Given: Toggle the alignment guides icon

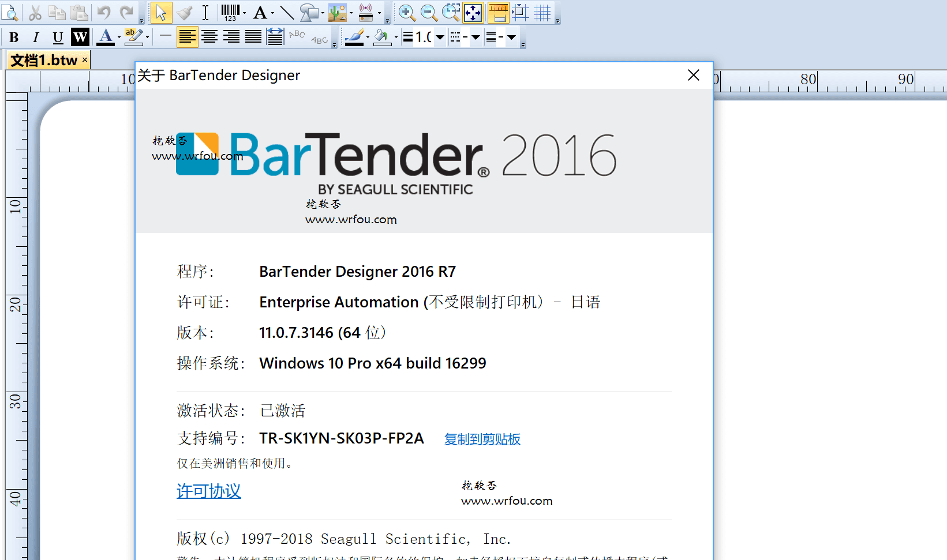Looking at the screenshot, I should tap(520, 12).
